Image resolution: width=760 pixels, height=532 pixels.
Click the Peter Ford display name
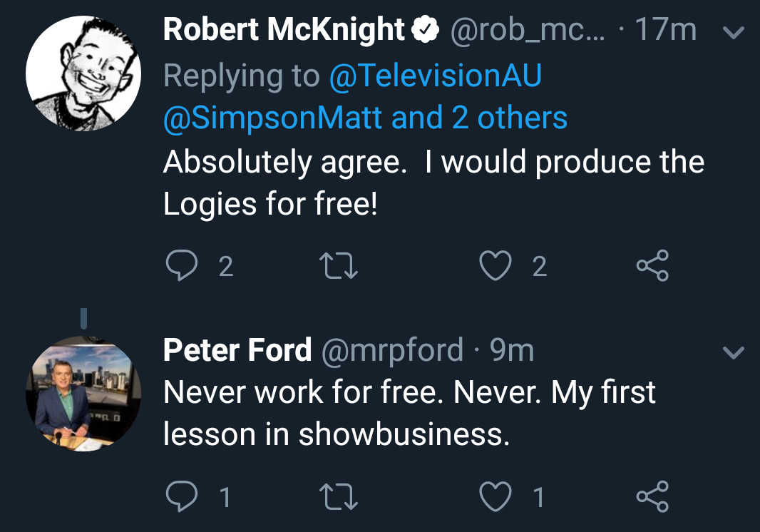pyautogui.click(x=237, y=350)
